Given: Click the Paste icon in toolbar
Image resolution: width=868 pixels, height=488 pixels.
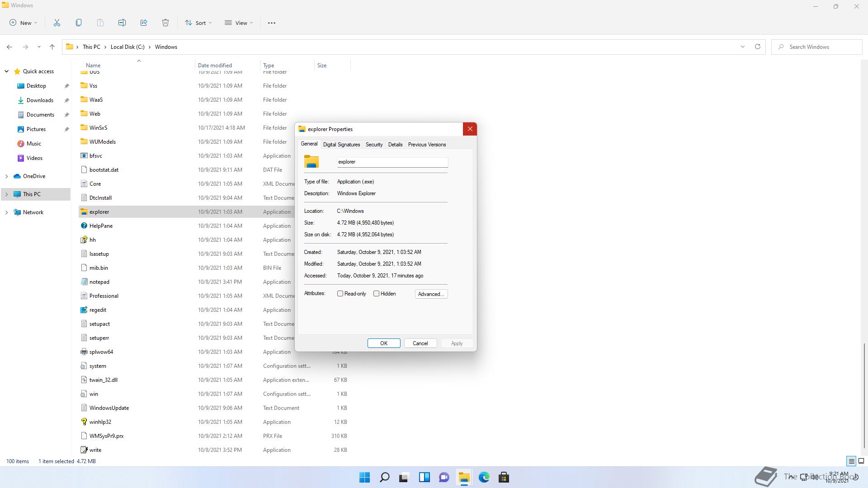Looking at the screenshot, I should click(x=100, y=23).
